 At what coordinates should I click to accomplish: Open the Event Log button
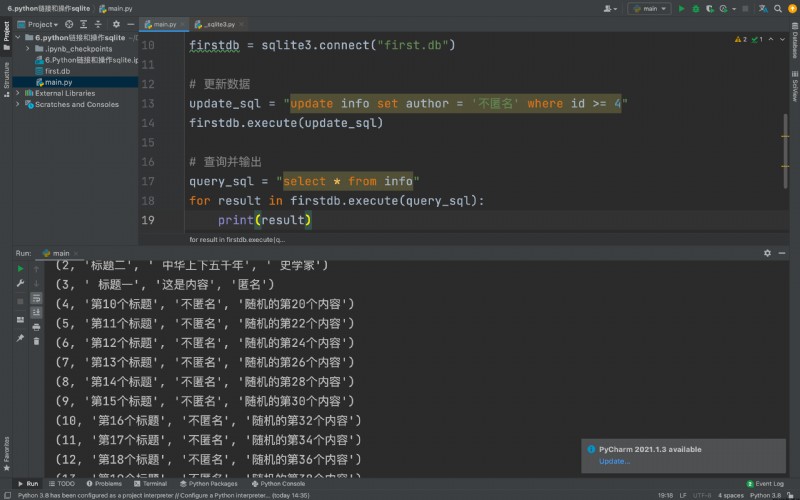pos(765,484)
